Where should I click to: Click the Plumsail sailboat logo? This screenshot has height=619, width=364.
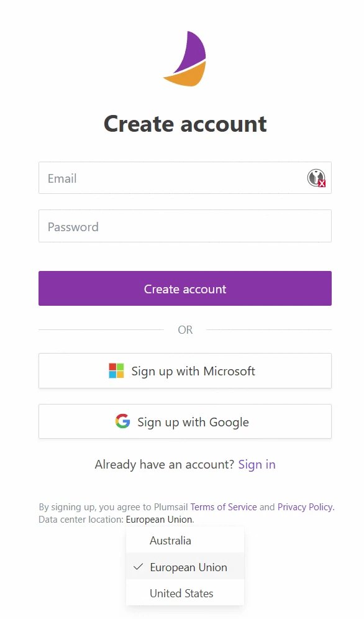pyautogui.click(x=185, y=58)
